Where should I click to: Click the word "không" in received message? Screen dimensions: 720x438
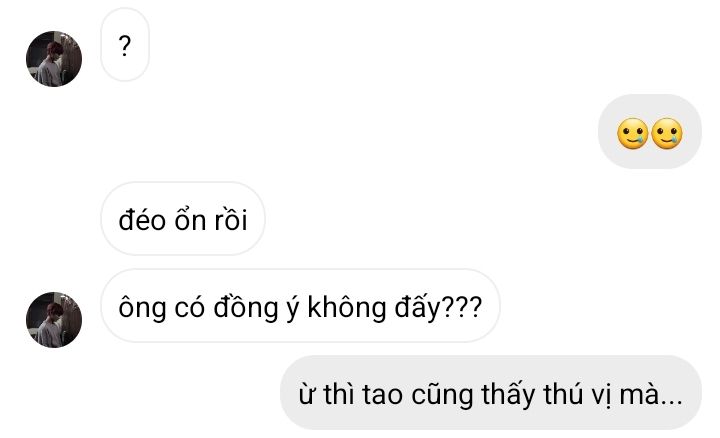pos(347,308)
